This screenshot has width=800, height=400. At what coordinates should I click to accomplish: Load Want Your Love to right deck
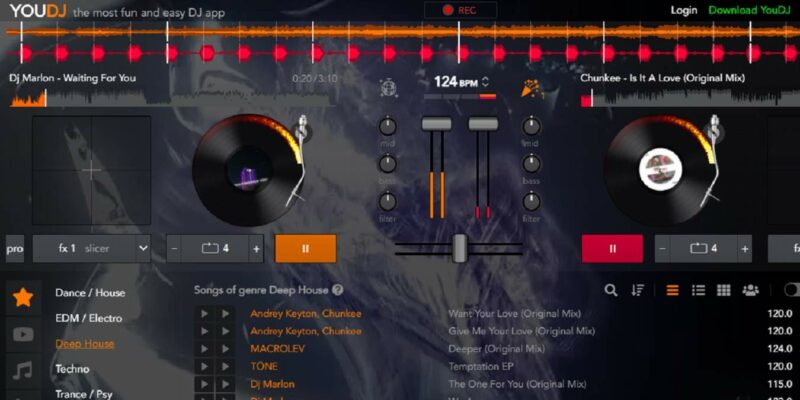(x=226, y=314)
